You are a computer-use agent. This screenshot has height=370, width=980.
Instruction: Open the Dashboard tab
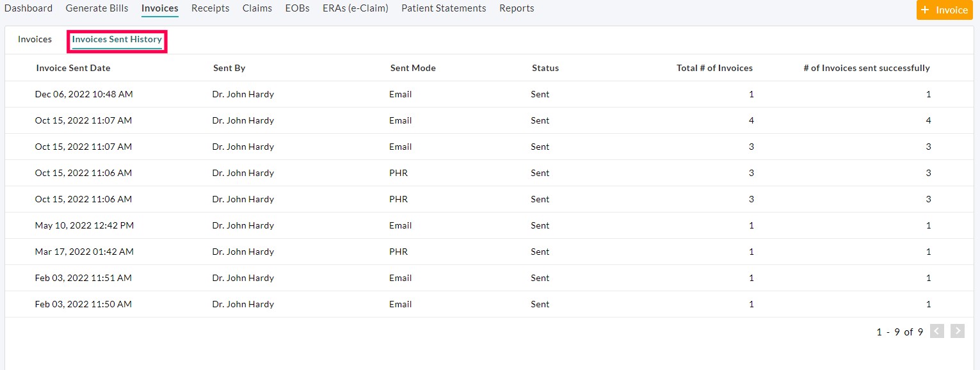click(x=28, y=8)
